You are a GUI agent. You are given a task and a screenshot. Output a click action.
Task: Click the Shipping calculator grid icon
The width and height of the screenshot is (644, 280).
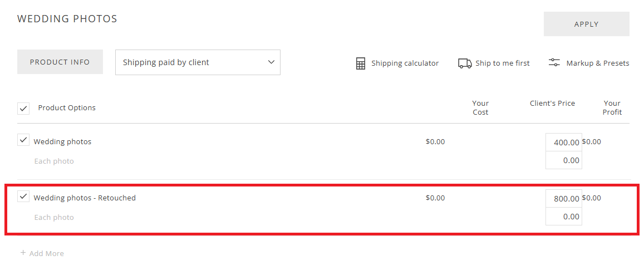360,63
